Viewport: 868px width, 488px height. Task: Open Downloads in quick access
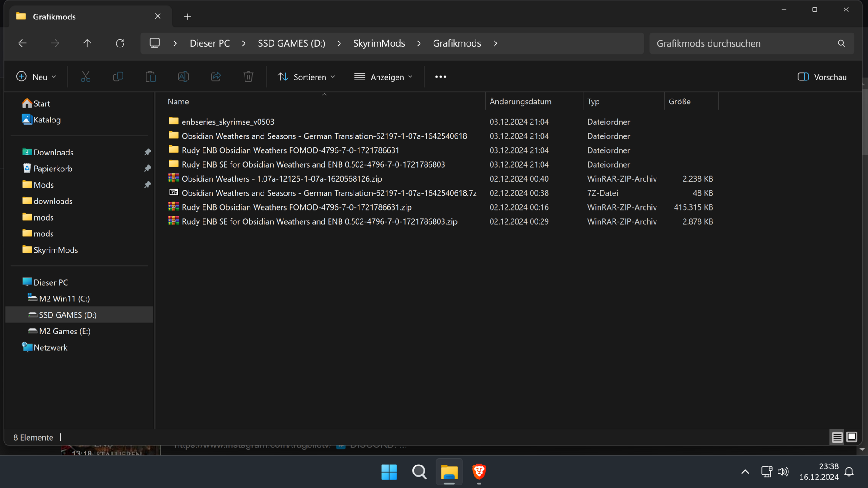pyautogui.click(x=47, y=152)
